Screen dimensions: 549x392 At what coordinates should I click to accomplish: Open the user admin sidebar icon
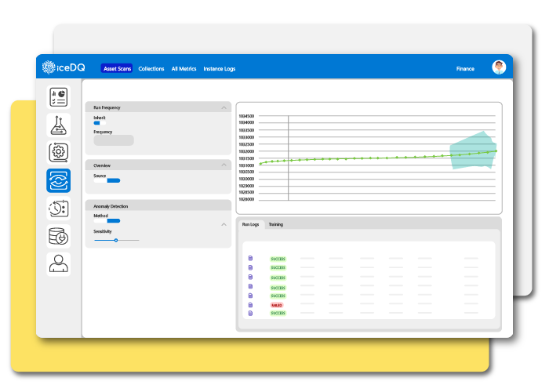pyautogui.click(x=59, y=264)
